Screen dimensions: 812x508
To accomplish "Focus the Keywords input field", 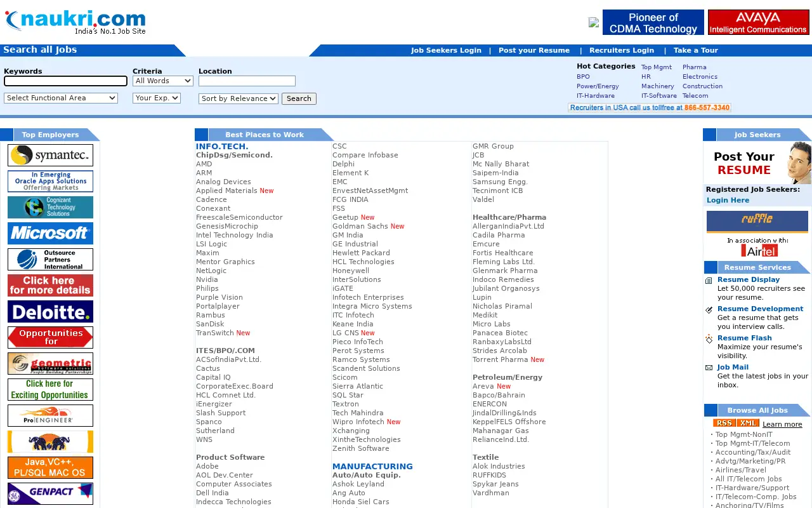I will pyautogui.click(x=65, y=81).
